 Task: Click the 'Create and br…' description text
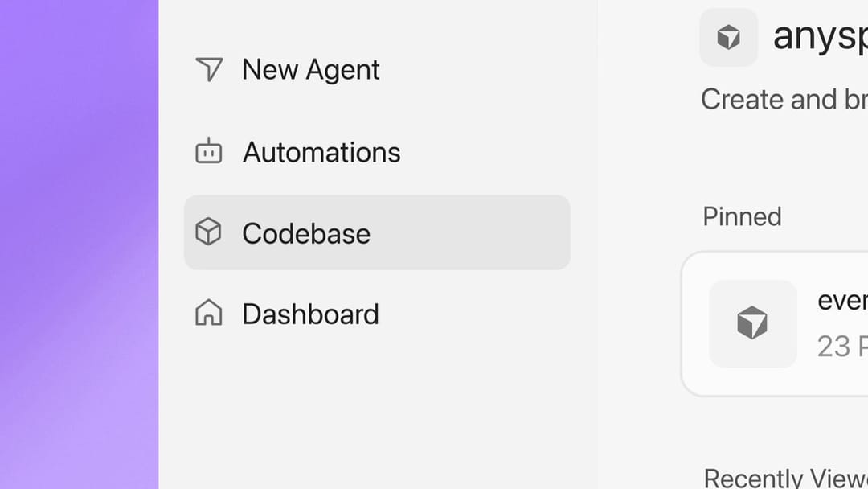[x=784, y=100]
